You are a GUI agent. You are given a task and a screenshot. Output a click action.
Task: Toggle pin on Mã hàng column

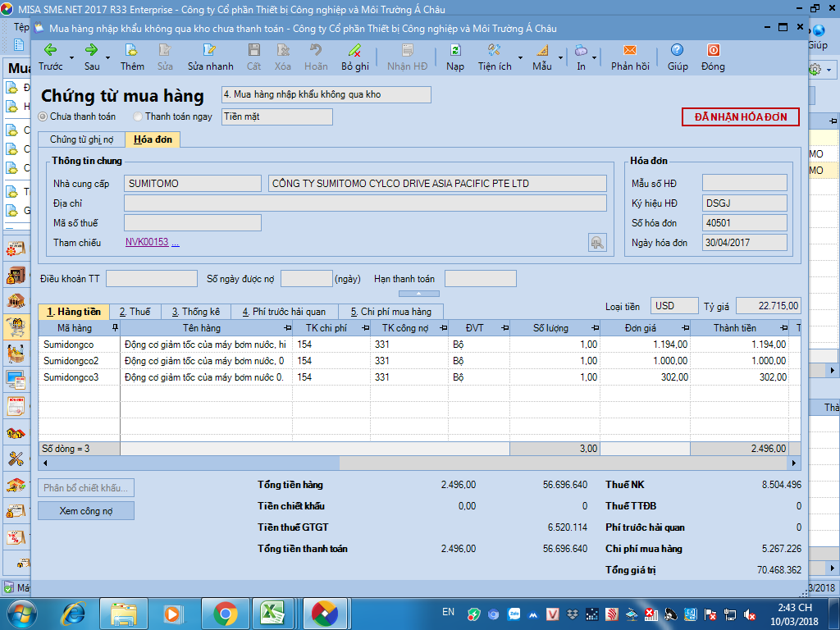[115, 327]
